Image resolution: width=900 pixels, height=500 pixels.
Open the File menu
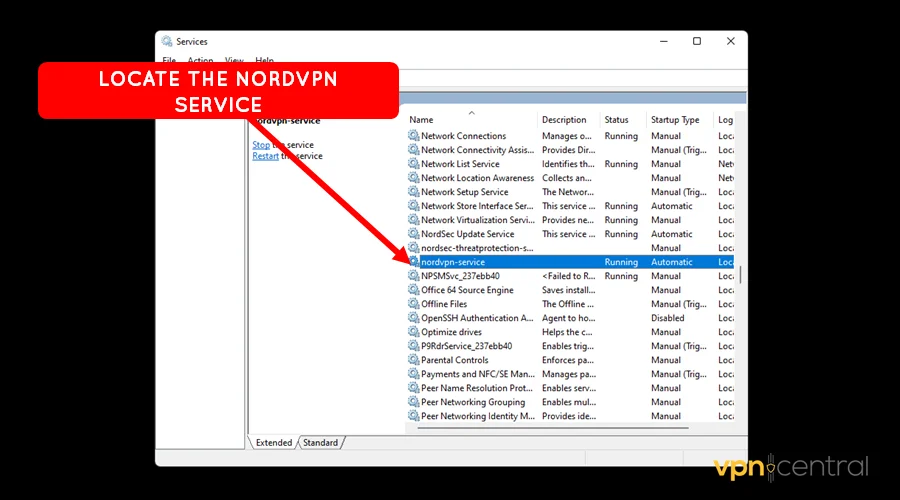click(x=169, y=60)
